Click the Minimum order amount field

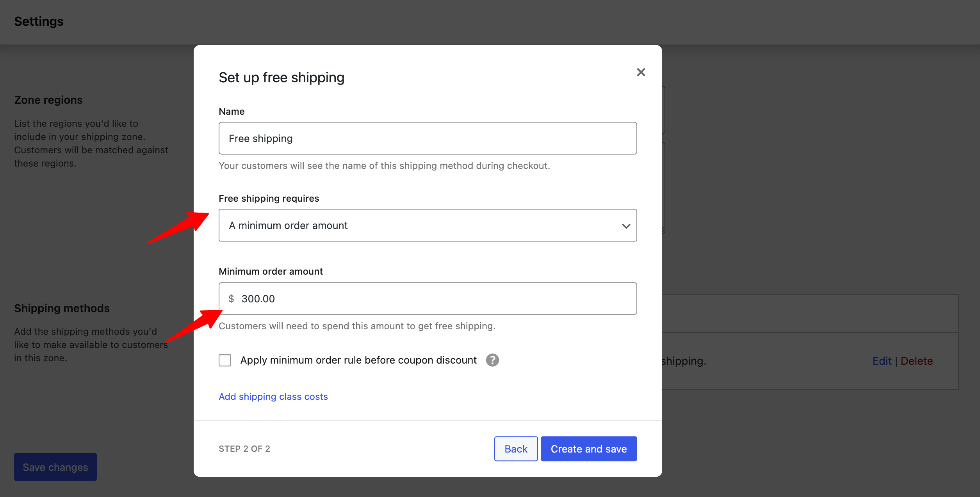coord(428,298)
